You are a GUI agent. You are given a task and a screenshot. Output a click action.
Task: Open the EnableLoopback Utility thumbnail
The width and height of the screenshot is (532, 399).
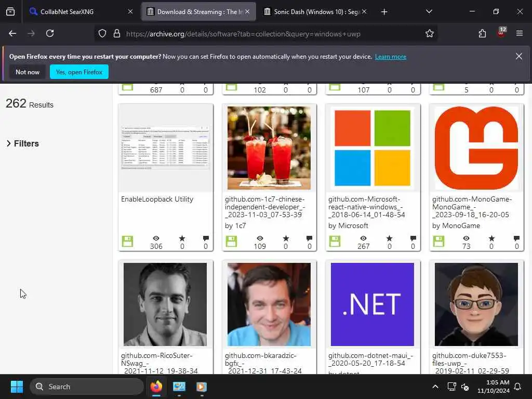pos(165,148)
